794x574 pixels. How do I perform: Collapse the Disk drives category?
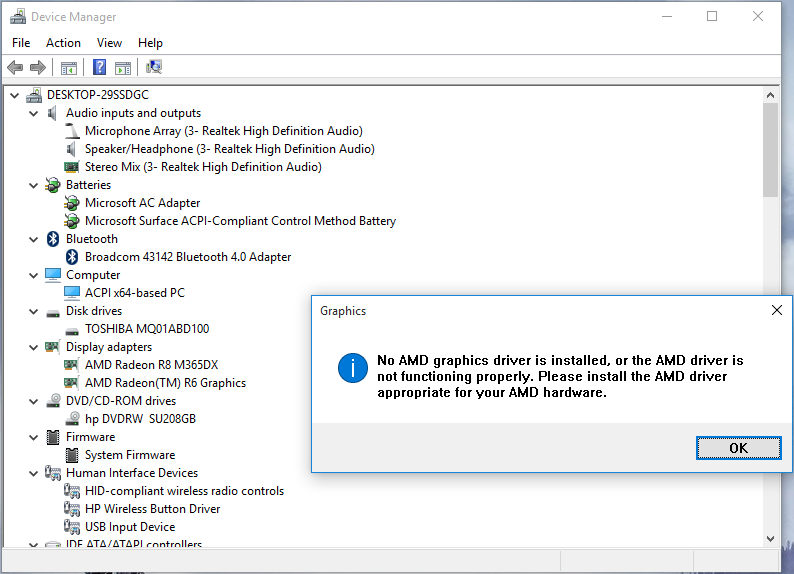pos(34,311)
